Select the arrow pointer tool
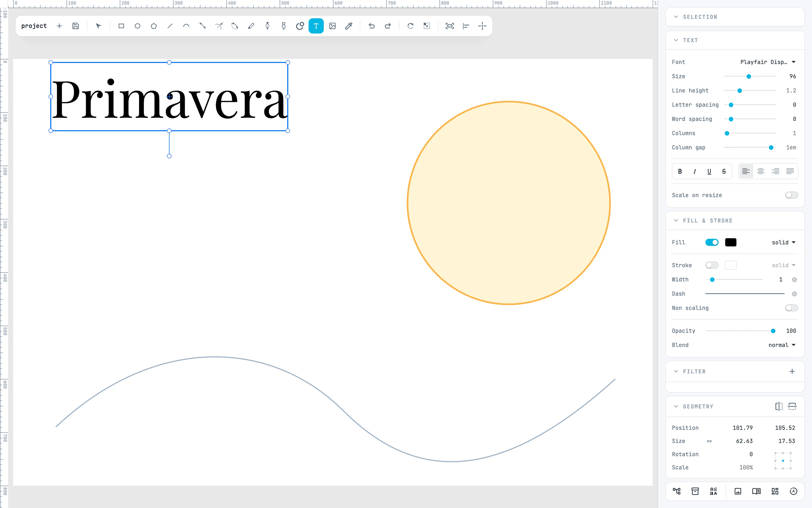The height and width of the screenshot is (508, 812). (x=98, y=26)
